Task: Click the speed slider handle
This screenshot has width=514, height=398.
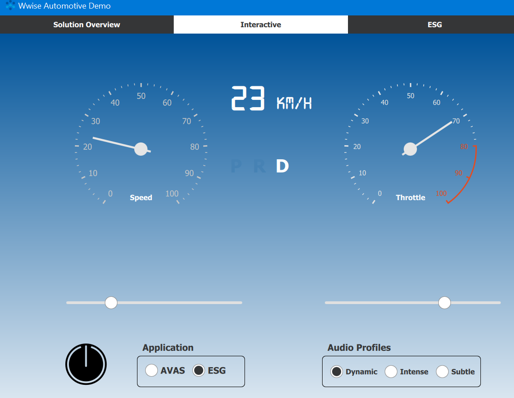Action: click(111, 303)
